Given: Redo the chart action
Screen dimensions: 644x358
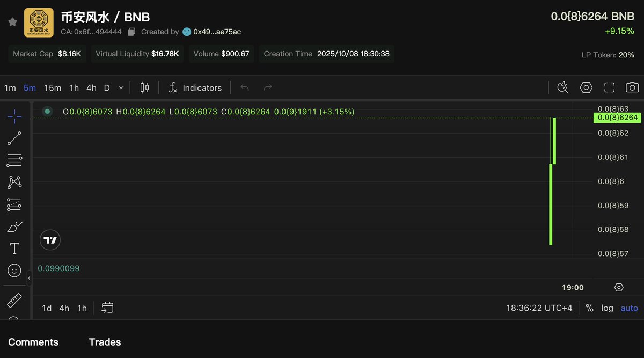Looking at the screenshot, I should click(x=268, y=87).
